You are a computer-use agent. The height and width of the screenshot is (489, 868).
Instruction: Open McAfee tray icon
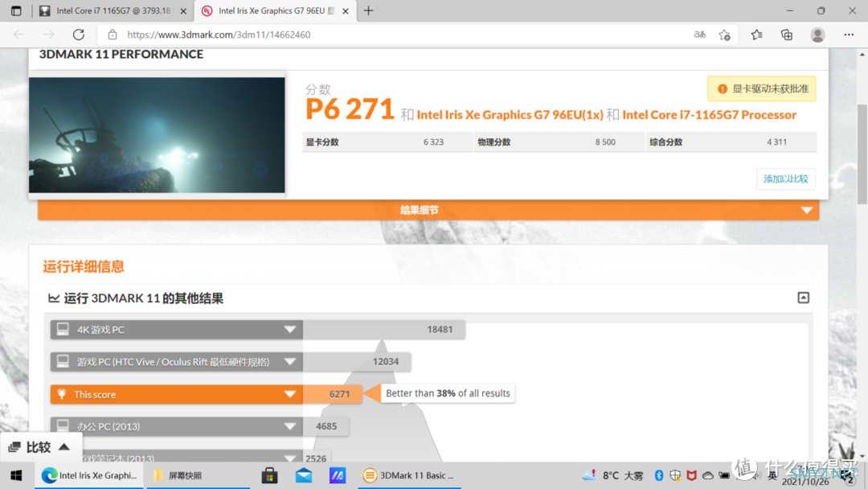coord(691,475)
